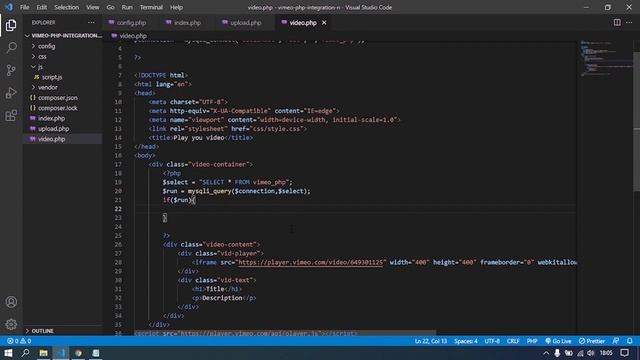
Task: Open Run and Debug view icon
Action: pos(11,93)
